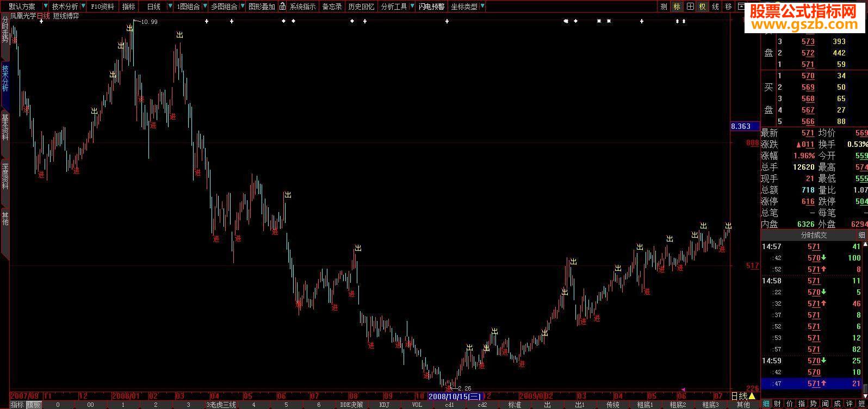Switch to the 传统 indicator tab
This screenshot has height=409, width=868.
coord(612,405)
